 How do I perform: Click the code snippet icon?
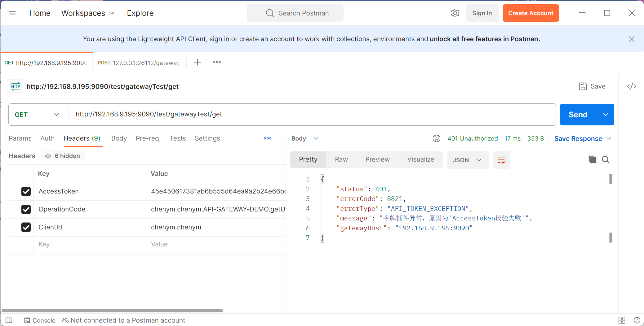point(631,86)
